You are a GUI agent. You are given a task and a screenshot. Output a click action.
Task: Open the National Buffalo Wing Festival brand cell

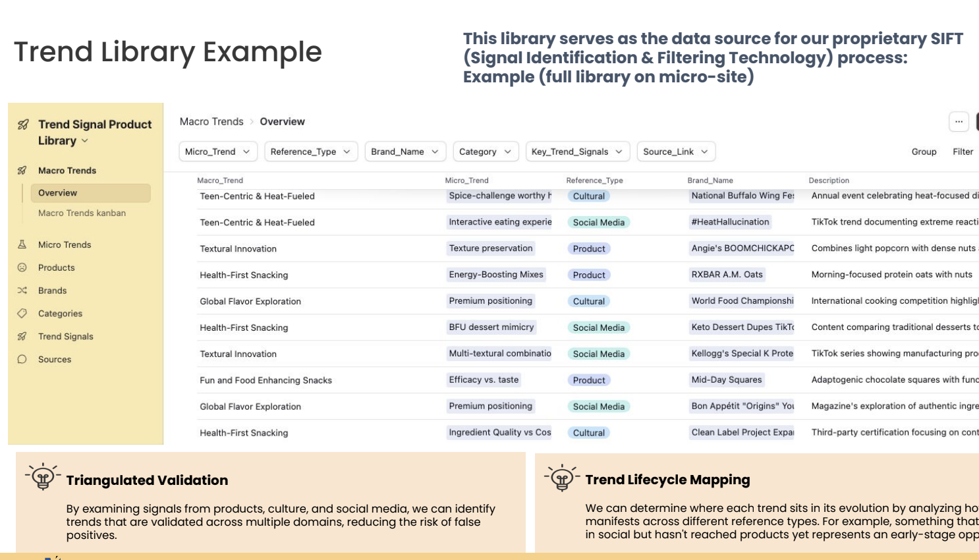pos(742,196)
